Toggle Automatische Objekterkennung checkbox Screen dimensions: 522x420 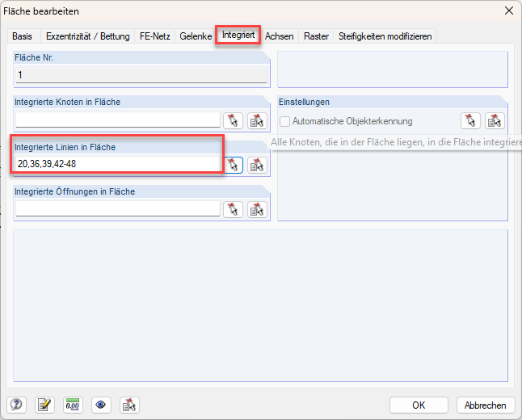pos(284,121)
